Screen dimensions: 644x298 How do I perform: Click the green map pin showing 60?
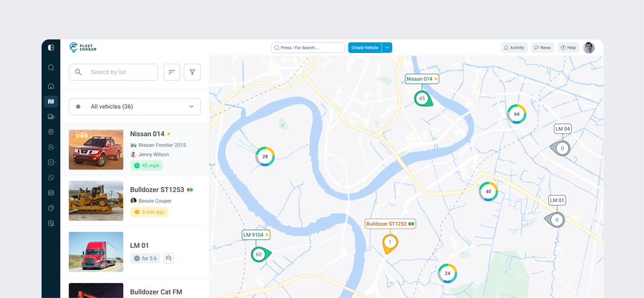pyautogui.click(x=259, y=254)
